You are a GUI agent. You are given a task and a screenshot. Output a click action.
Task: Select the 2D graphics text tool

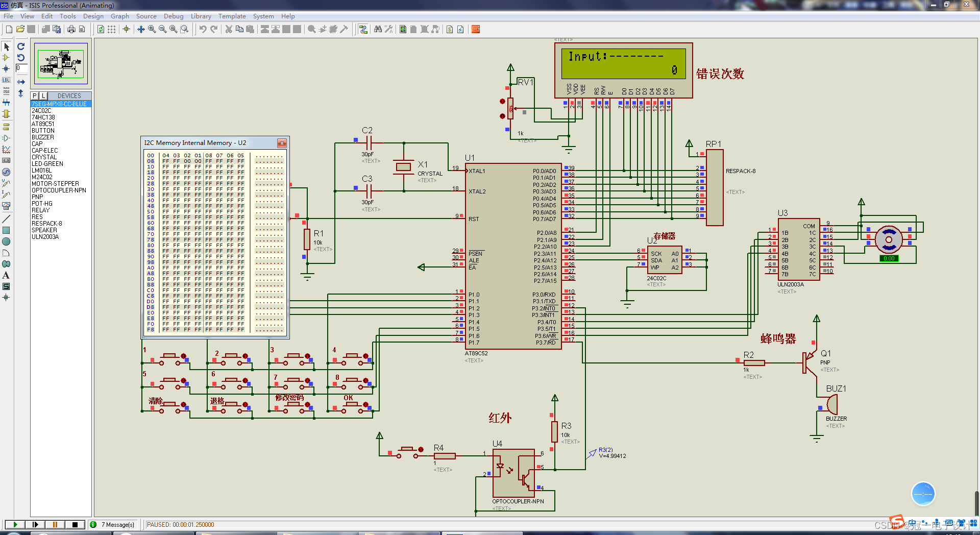pos(6,276)
